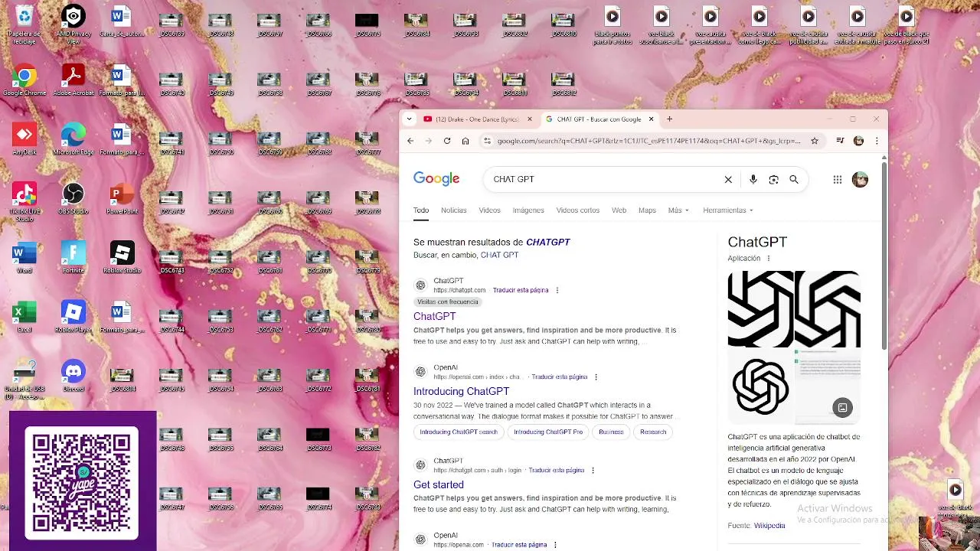The width and height of the screenshot is (980, 551).
Task: Bookmark this page with the star icon
Action: click(x=815, y=141)
